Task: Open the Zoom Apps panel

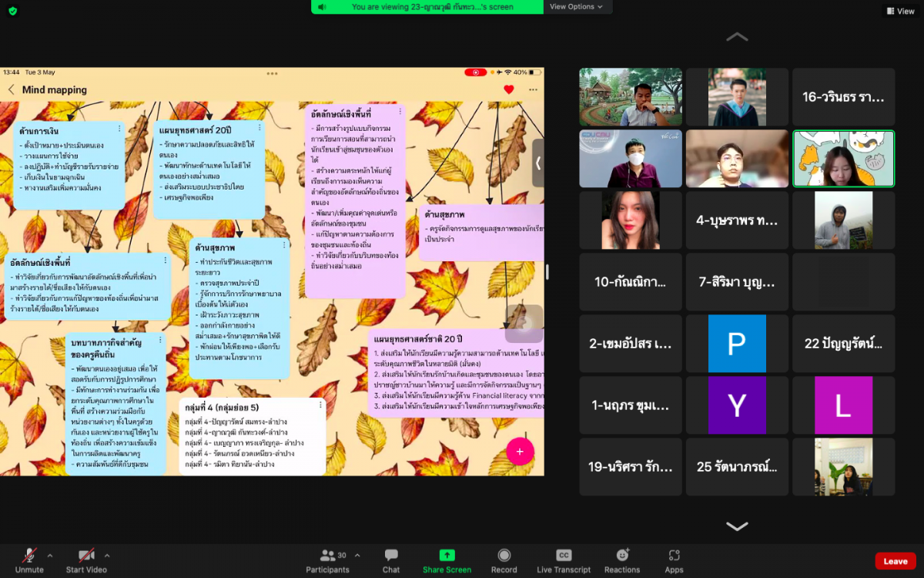Action: pyautogui.click(x=675, y=560)
